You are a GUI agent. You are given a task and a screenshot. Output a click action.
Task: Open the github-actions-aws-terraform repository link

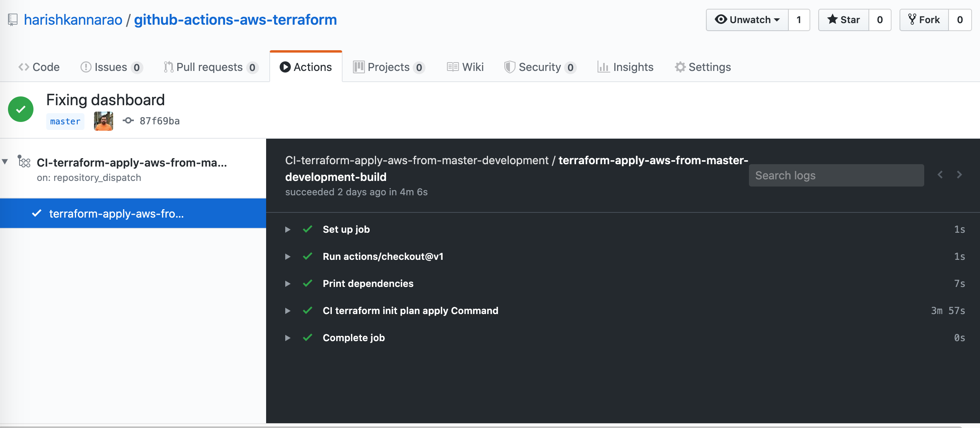tap(235, 20)
